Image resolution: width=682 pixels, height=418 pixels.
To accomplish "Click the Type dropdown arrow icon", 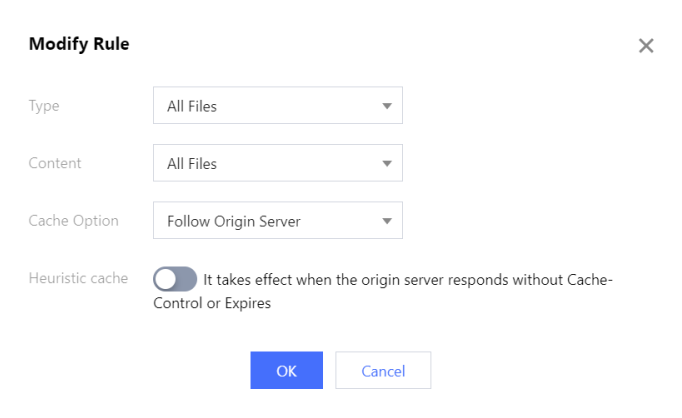I will [x=386, y=106].
